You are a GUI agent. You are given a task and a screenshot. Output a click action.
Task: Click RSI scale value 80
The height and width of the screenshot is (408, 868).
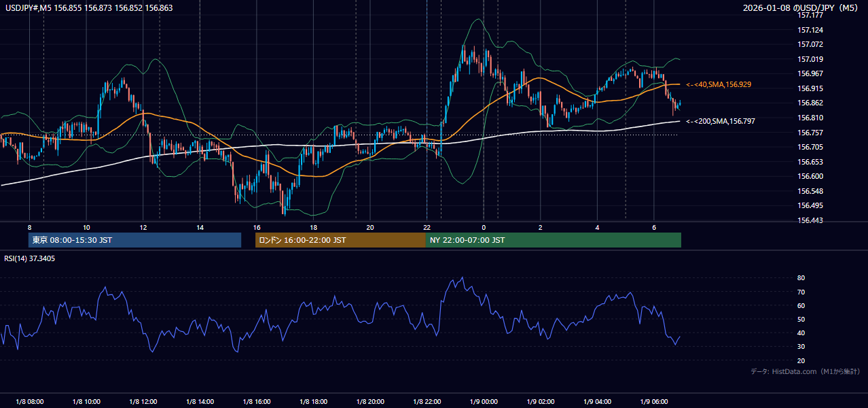801,278
